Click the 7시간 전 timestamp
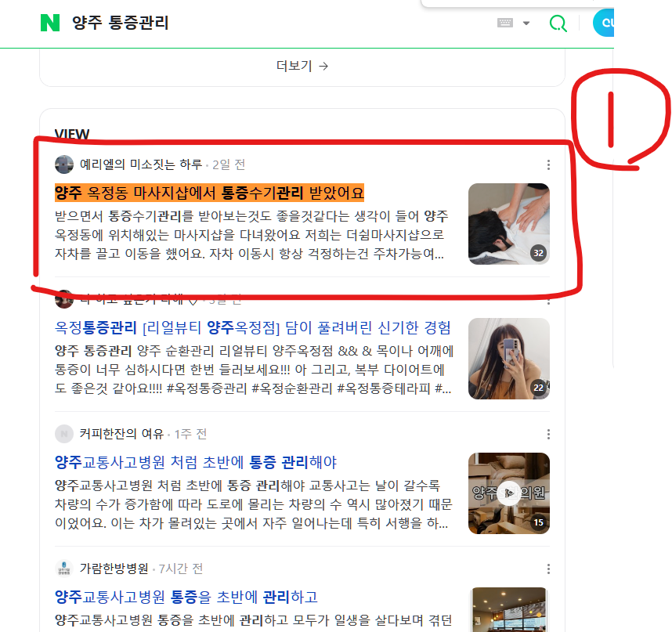The width and height of the screenshot is (672, 632). (x=180, y=569)
